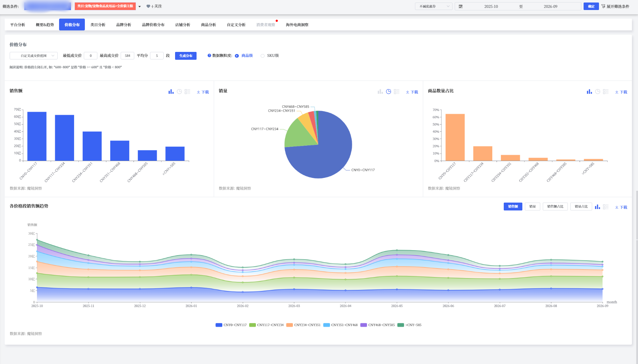
Task: Open the 价格分布 tab
Action: point(72,25)
